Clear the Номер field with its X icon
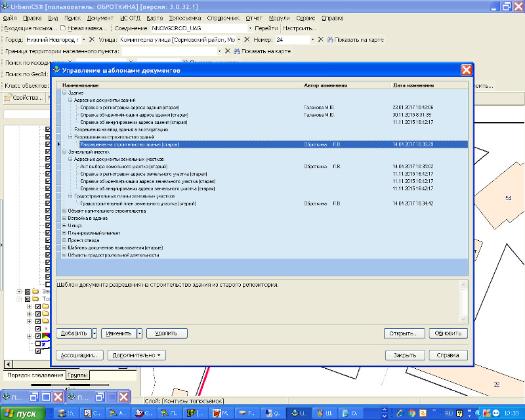Viewport: 525px width, 420px height. 320,40
